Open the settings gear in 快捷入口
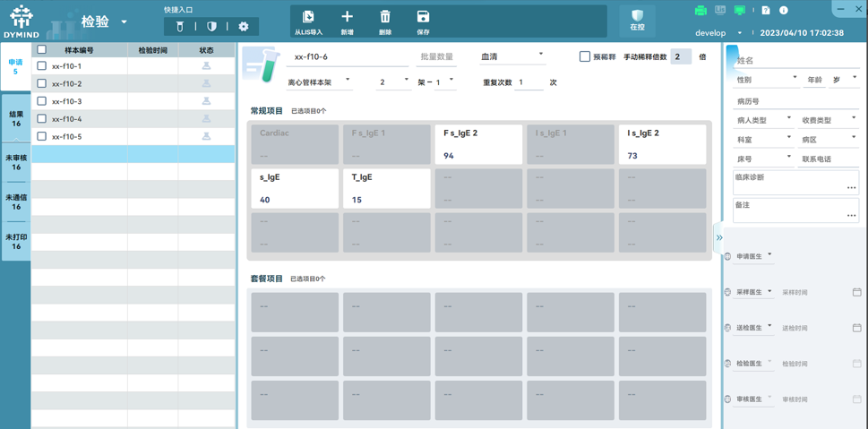This screenshot has height=429, width=868. 244,27
